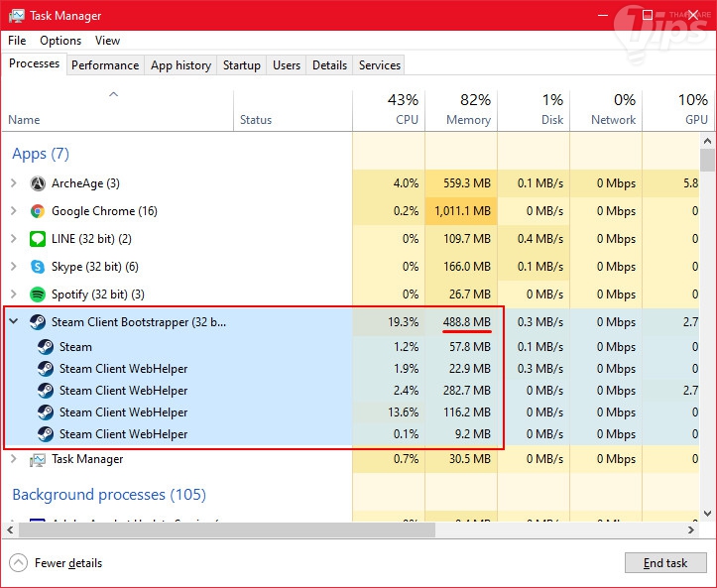Click the horizontal scrollbar right arrow
Viewport: 717px width, 588px height.
pyautogui.click(x=691, y=529)
